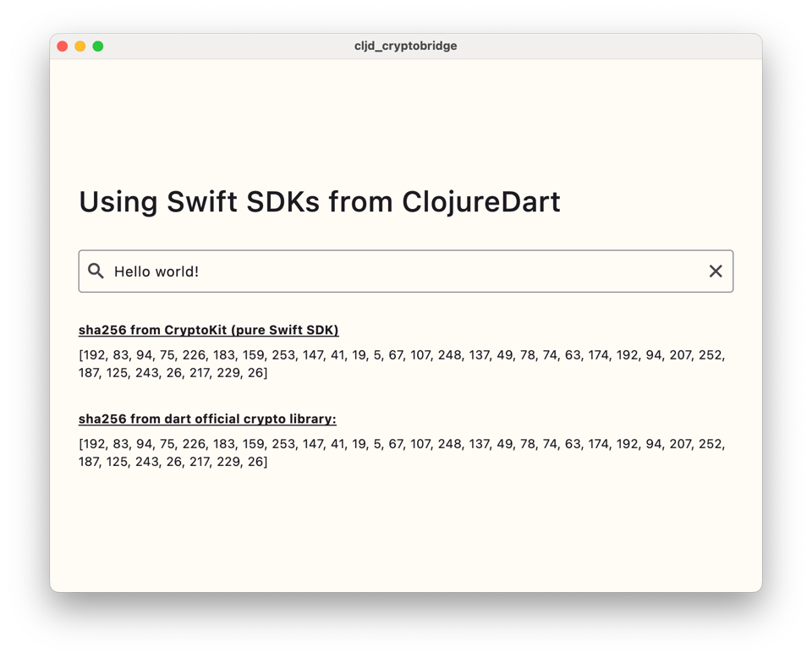The height and width of the screenshot is (658, 812).
Task: Minimize the window using the yellow button
Action: pyautogui.click(x=80, y=46)
